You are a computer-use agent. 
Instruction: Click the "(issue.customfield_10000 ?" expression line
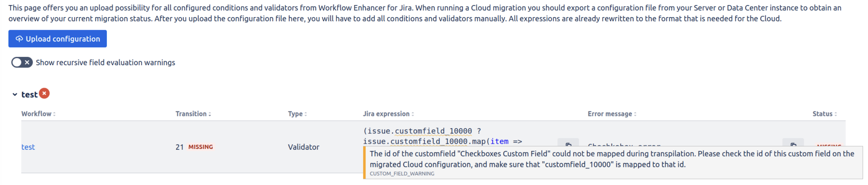tap(422, 131)
